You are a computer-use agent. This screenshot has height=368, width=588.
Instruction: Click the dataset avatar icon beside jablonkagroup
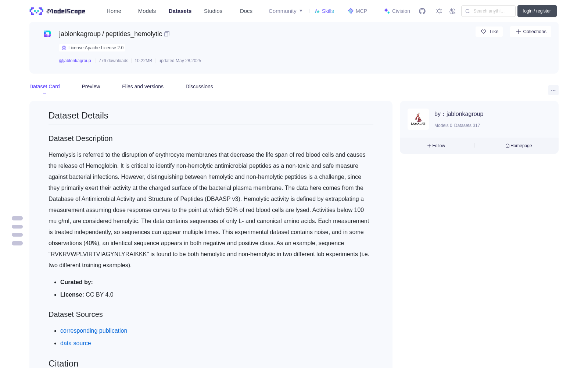pyautogui.click(x=47, y=34)
